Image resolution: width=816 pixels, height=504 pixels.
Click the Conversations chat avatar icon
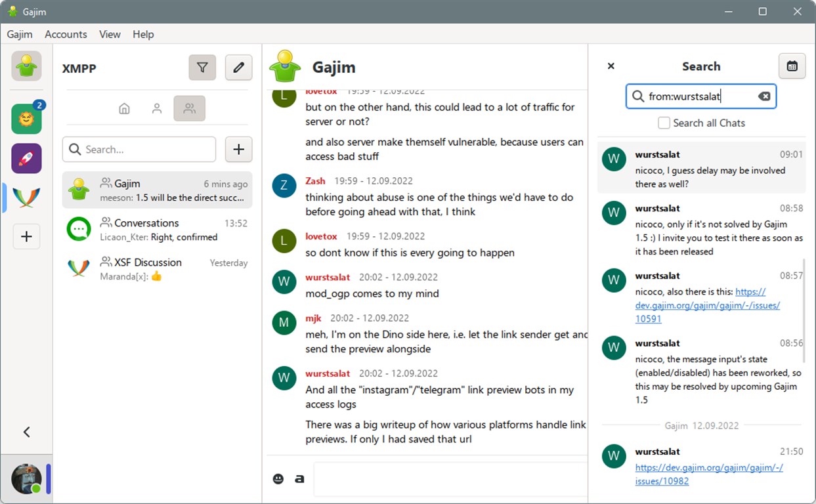click(79, 229)
